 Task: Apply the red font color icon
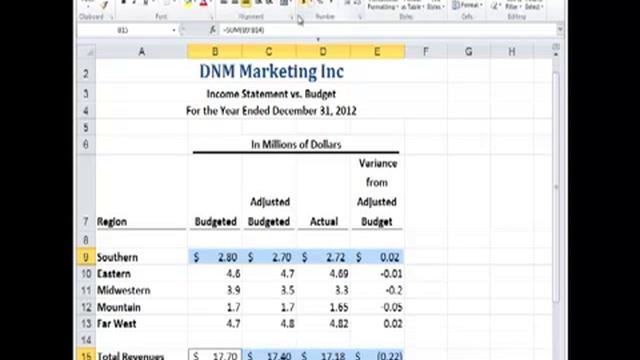[204, 4]
